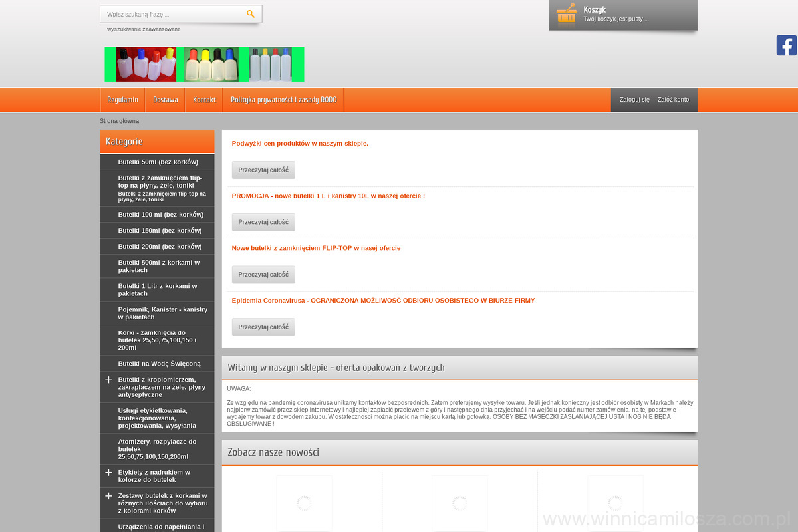Read full Podwyżki cen article
Image resolution: width=798 pixels, height=532 pixels.
coord(263,170)
